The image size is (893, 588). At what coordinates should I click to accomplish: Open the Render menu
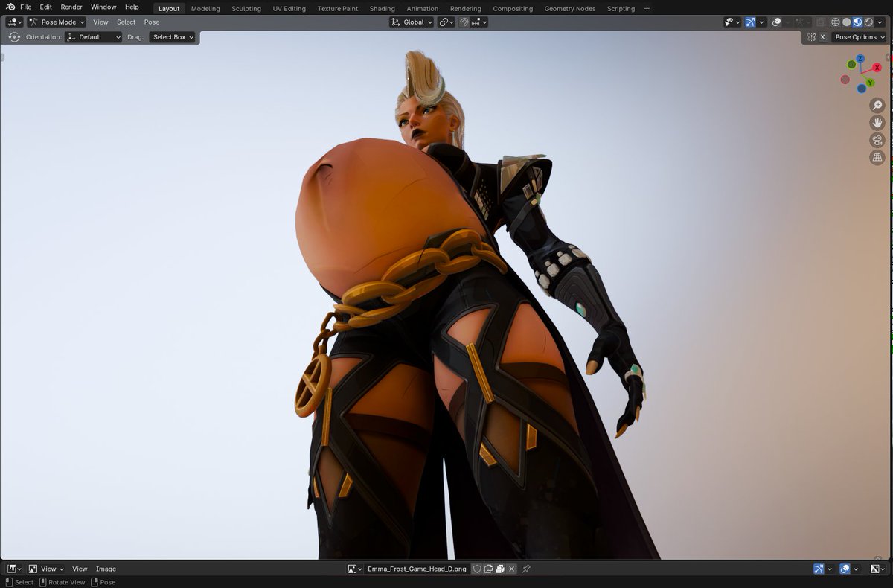click(x=71, y=7)
